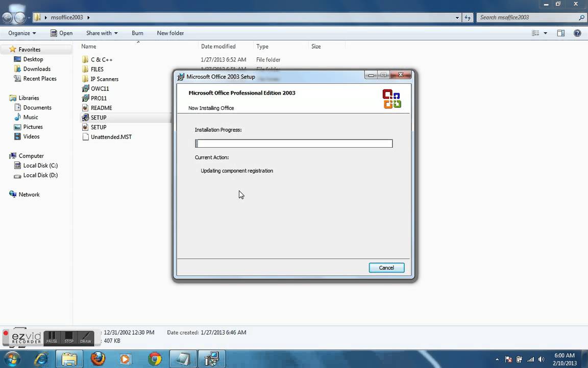Screen dimensions: 588x368
Task: Click the refresh button beside the address bar
Action: click(468, 17)
